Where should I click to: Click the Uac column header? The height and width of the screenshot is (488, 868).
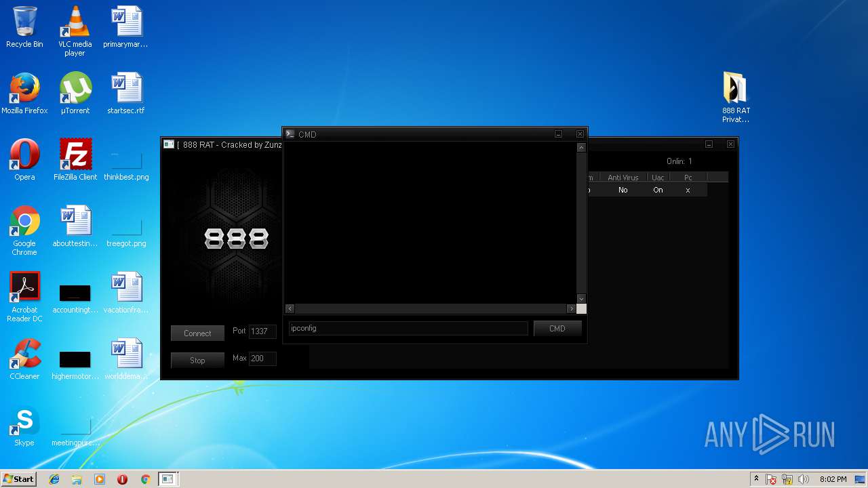point(658,178)
